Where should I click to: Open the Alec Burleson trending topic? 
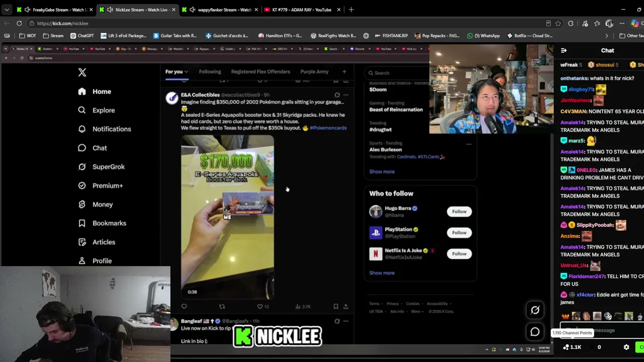[385, 150]
